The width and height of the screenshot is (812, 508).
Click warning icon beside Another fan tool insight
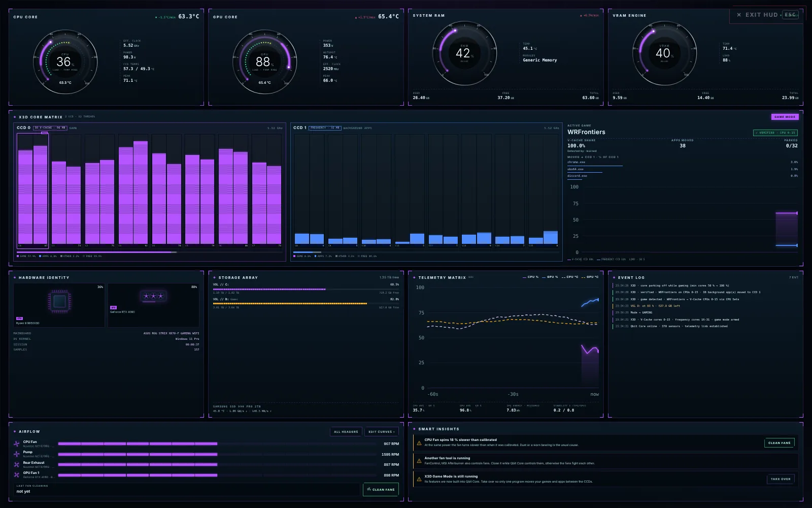point(419,461)
